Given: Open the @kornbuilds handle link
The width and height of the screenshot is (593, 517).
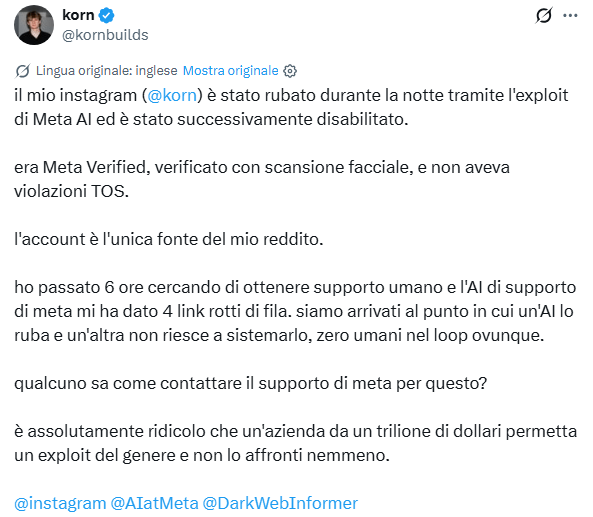Looking at the screenshot, I should pos(105,35).
